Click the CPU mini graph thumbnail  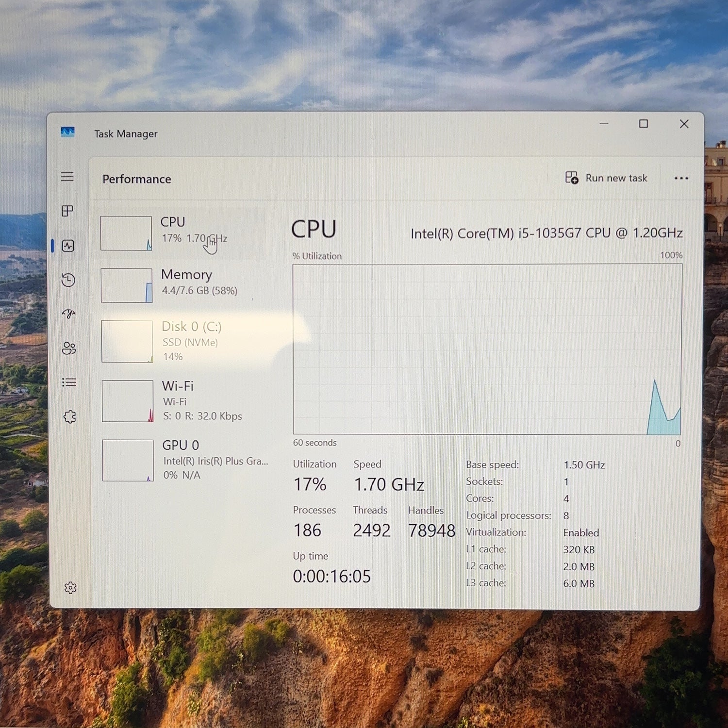coord(126,233)
